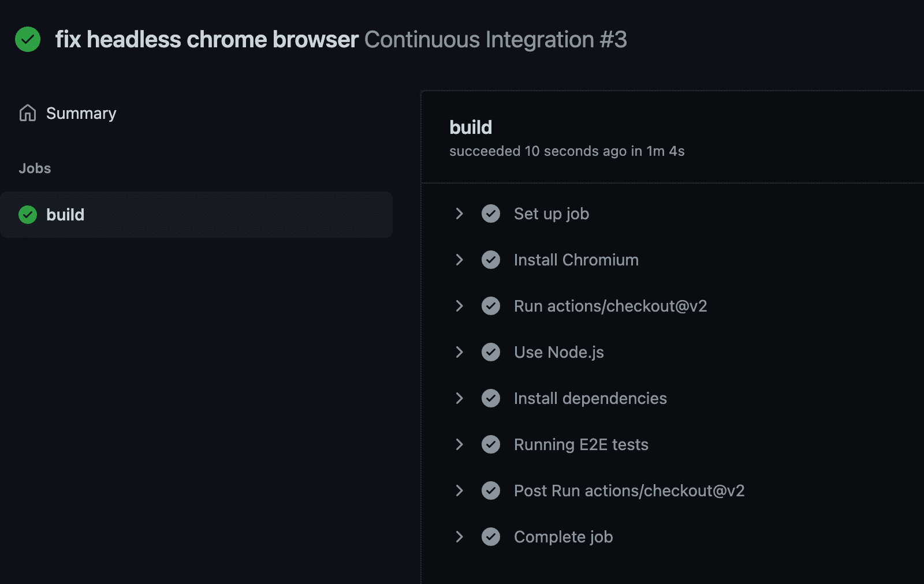
Task: Click the check status icon for Running E2E tests
Action: point(491,444)
